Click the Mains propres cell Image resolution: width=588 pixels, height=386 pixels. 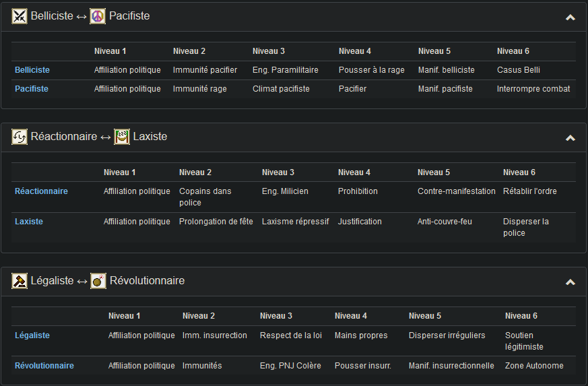pos(361,335)
